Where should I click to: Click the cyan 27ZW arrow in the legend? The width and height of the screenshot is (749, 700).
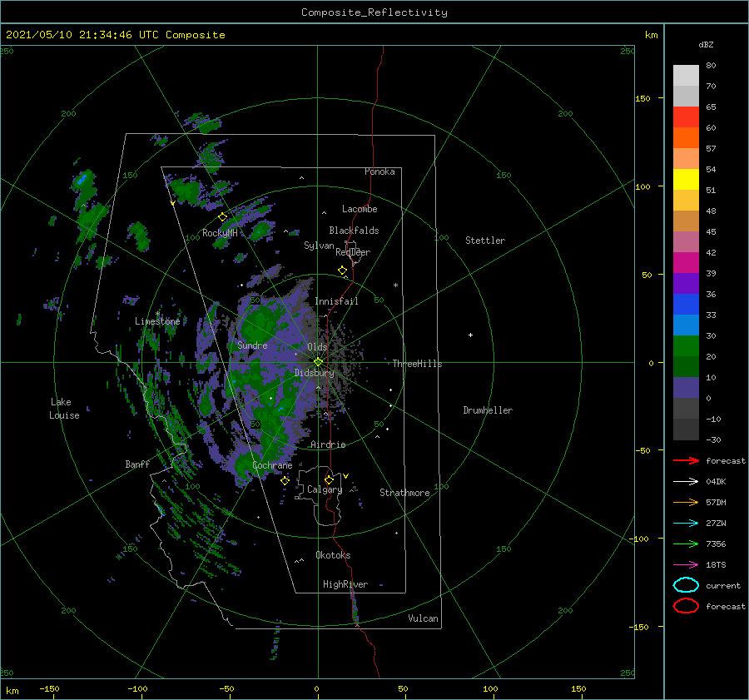pos(686,524)
